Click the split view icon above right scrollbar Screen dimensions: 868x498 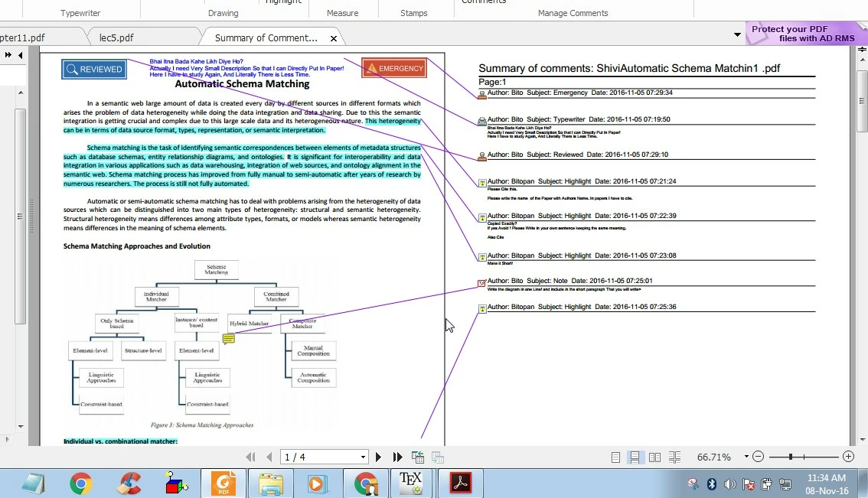pyautogui.click(x=862, y=50)
